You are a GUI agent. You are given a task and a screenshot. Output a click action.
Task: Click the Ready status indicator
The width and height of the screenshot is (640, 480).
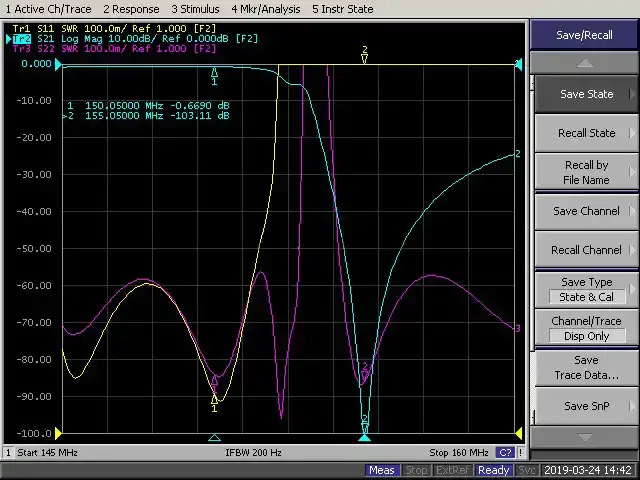pos(493,470)
